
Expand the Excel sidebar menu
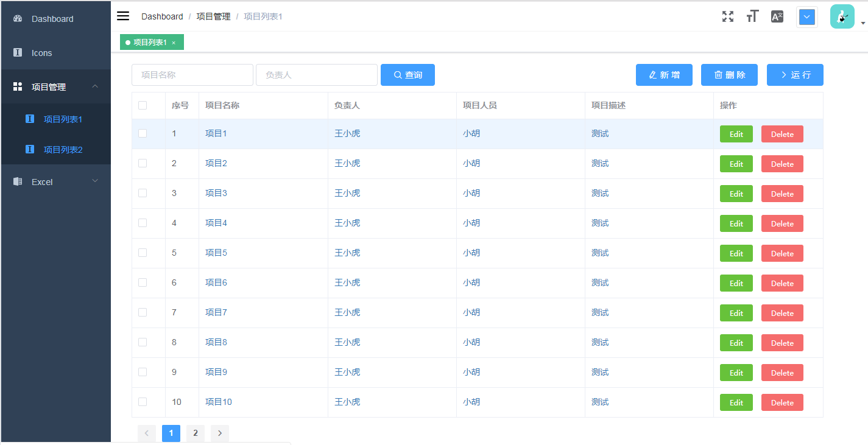tap(56, 181)
